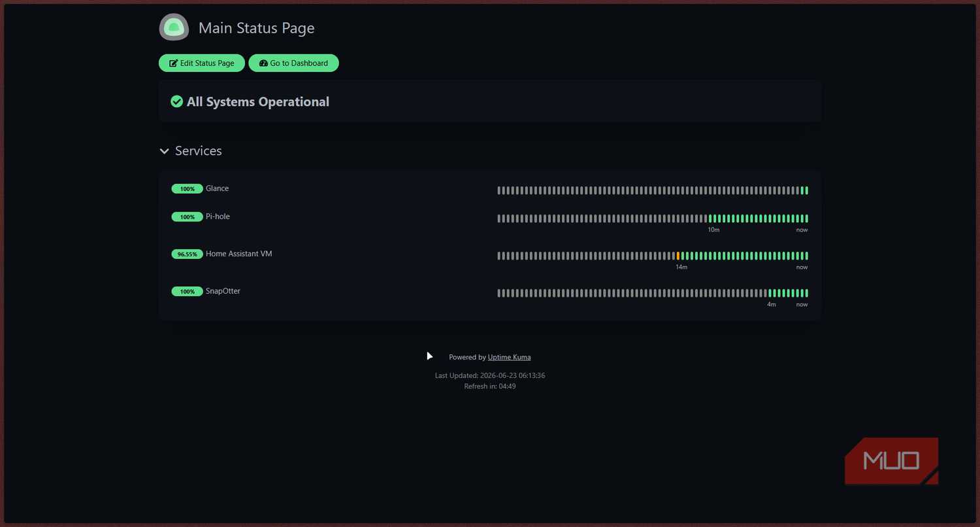Screen dimensions: 980x527
Task: Click latest heartbeat bar for SnapOtter
Action: pyautogui.click(x=807, y=293)
